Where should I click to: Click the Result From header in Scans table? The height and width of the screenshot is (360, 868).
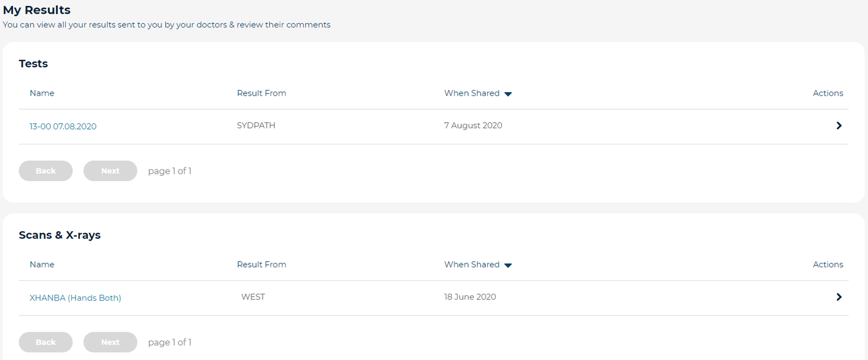[261, 264]
